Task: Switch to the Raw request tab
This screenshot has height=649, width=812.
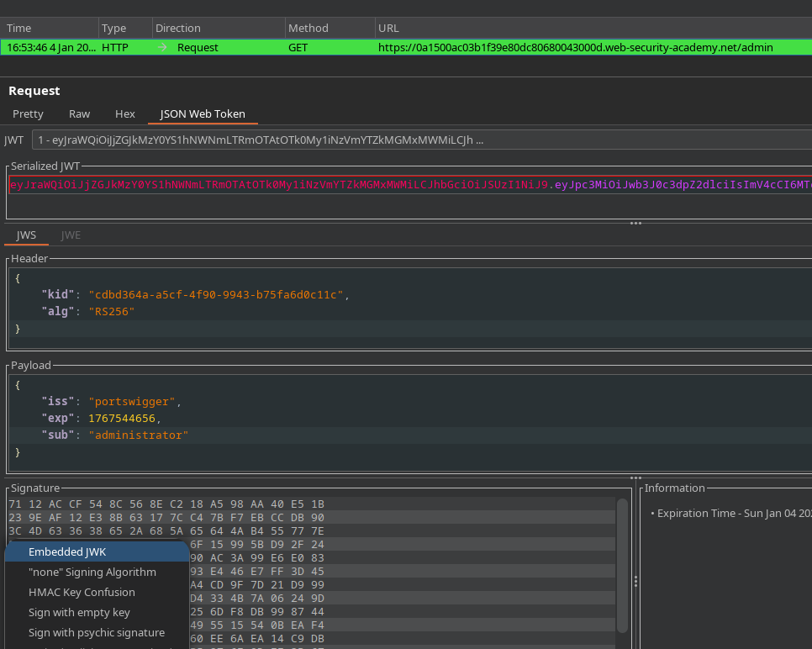Action: point(79,113)
